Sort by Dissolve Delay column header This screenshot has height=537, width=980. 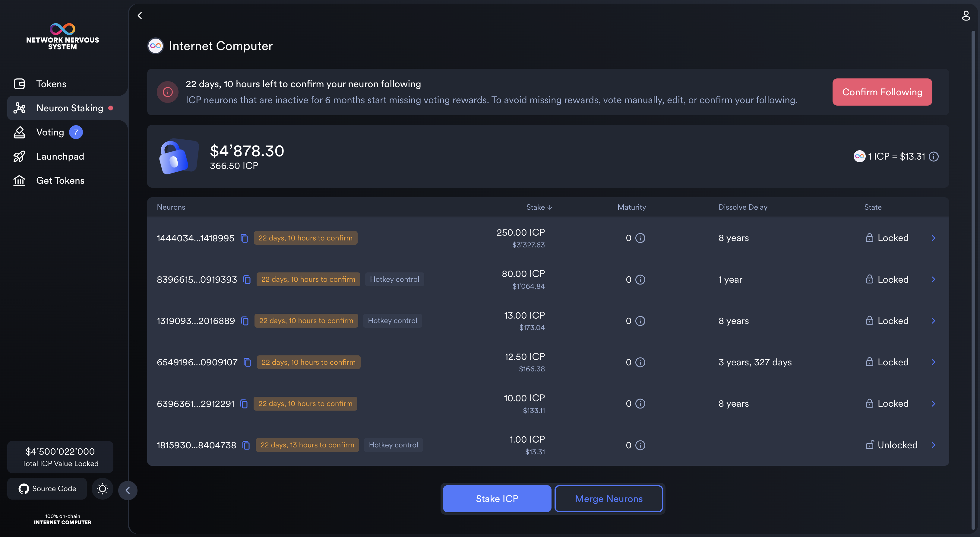pos(743,207)
